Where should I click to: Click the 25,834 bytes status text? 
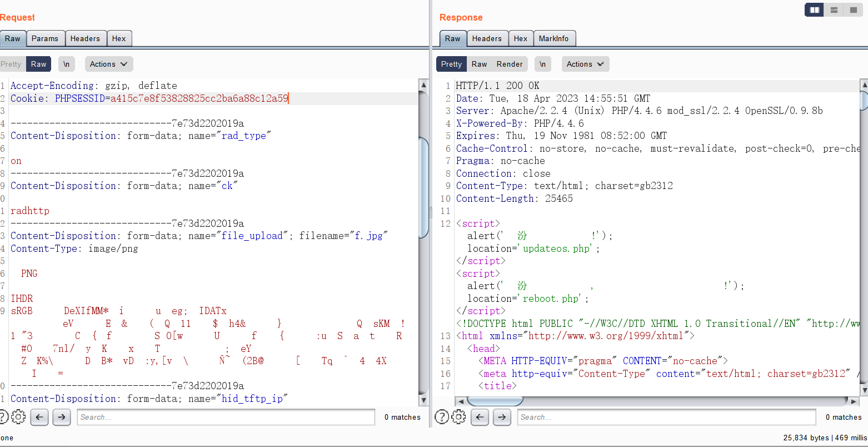coord(806,438)
